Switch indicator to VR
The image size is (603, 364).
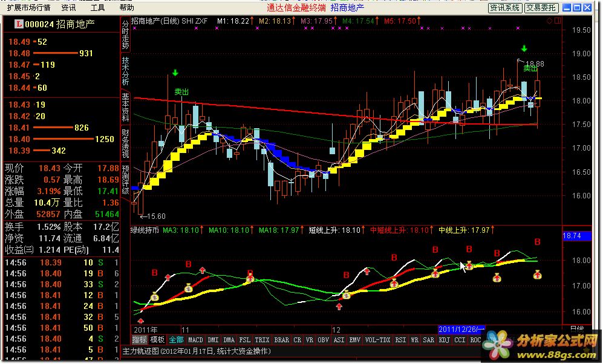pyautogui.click(x=309, y=340)
